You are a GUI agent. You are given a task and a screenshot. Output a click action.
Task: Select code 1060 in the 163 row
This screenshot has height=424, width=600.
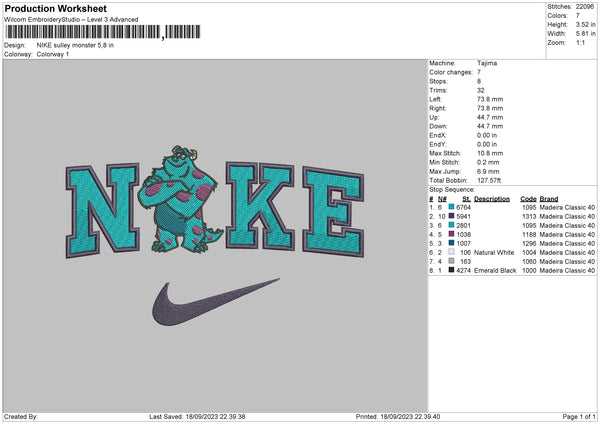click(x=529, y=261)
